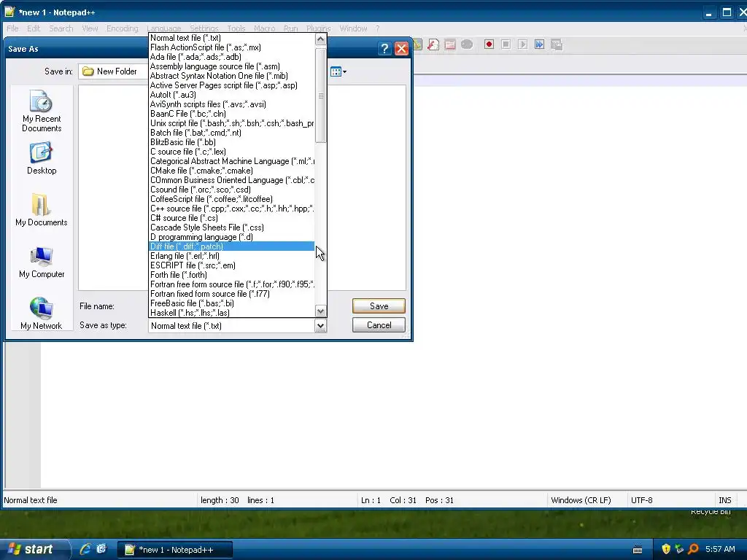
Task: Launch Internet Explorer from quick launch
Action: (85, 549)
